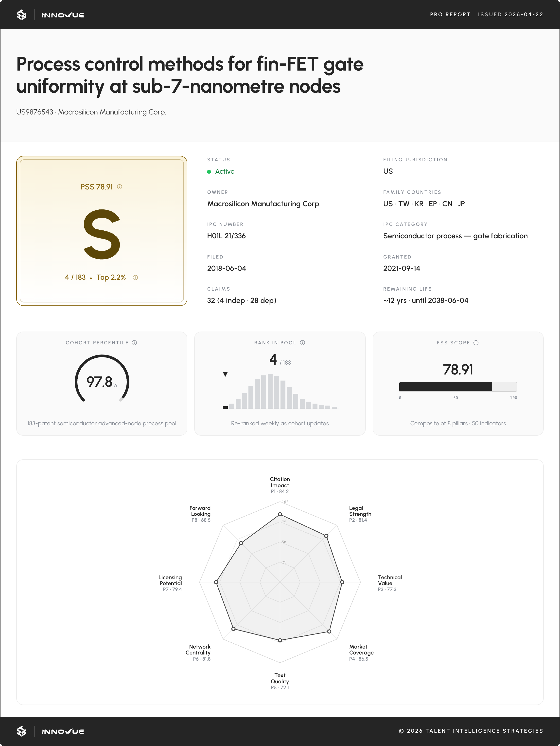Click owner value 'Macrosilicon Manufacturing Corp.'
560x746 pixels.
tap(264, 204)
